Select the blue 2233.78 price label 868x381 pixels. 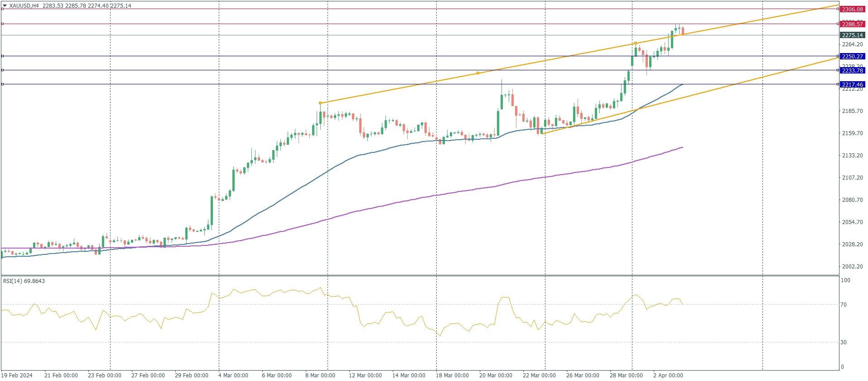point(852,70)
